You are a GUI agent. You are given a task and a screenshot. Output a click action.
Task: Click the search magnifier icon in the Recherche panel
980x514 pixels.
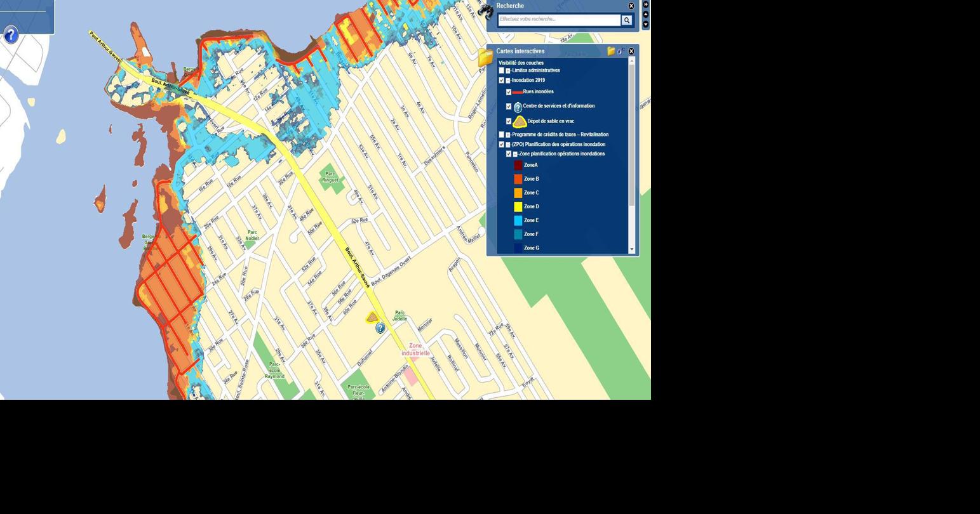click(627, 20)
